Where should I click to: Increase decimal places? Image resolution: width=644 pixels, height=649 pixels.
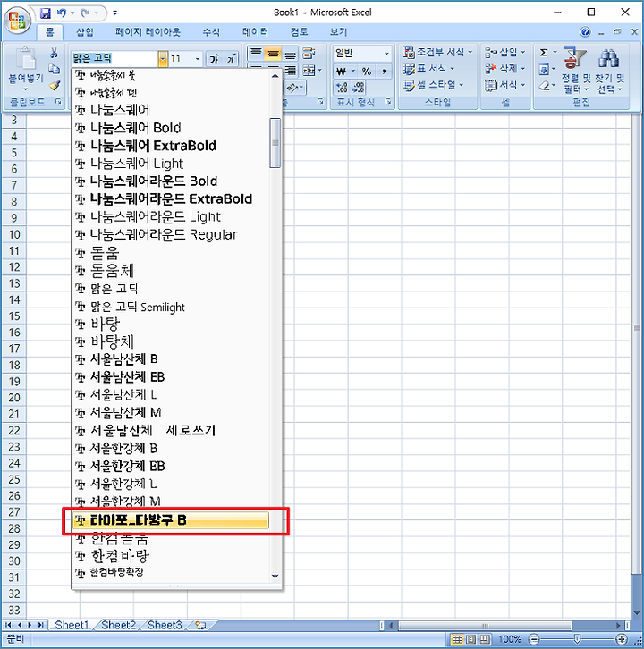(342, 88)
